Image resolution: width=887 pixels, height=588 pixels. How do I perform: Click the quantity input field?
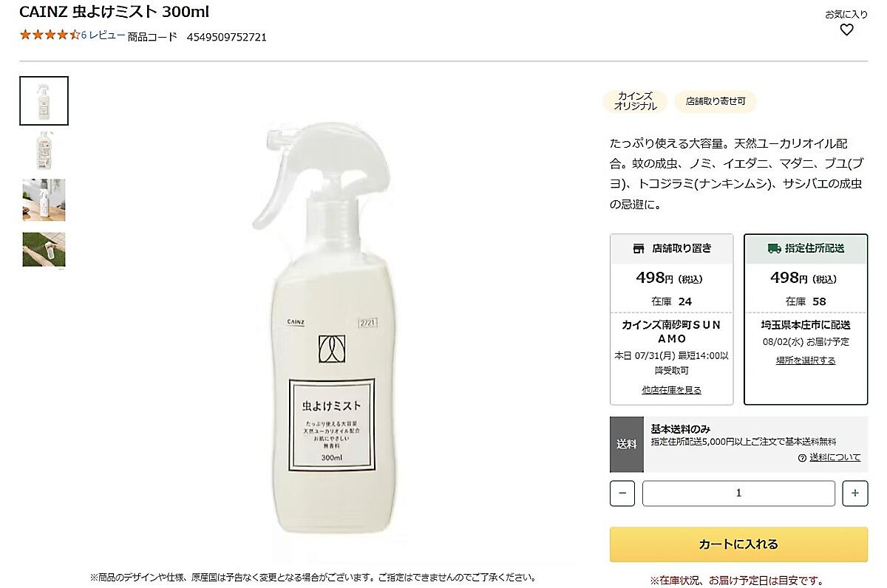click(x=738, y=493)
